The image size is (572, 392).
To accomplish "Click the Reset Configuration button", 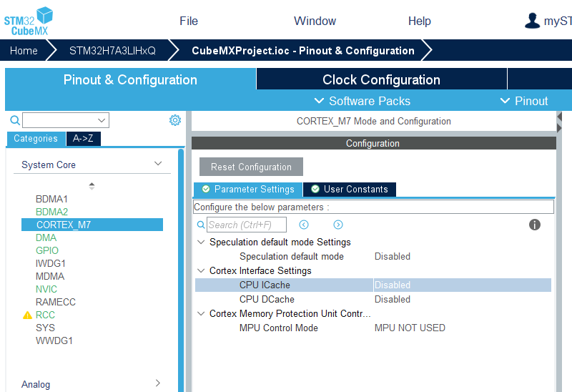I will pyautogui.click(x=251, y=167).
